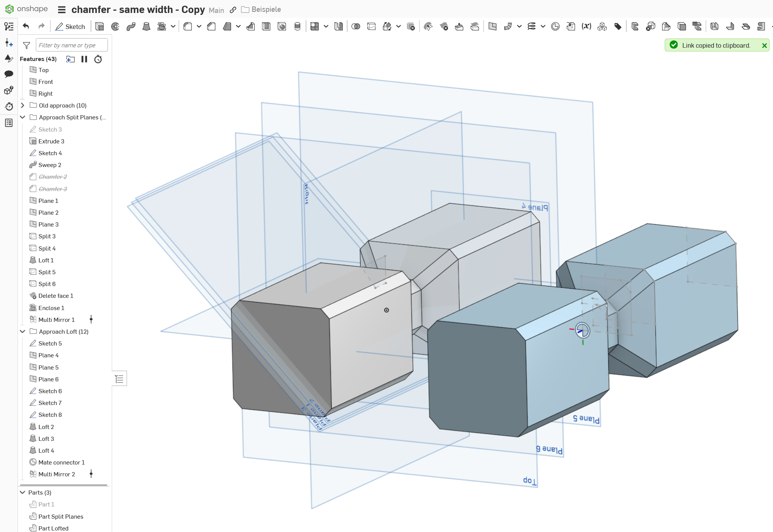Open the Fillet tool dropdown arrow

tap(199, 26)
